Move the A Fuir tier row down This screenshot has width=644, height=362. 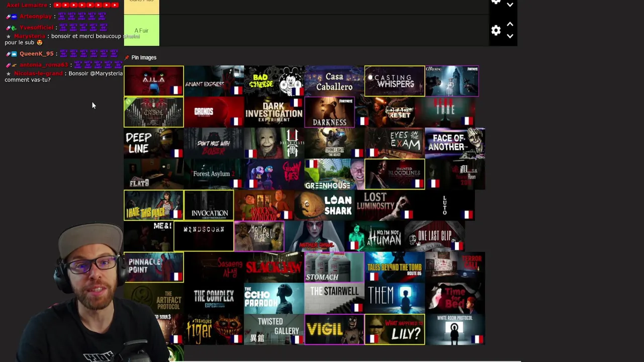point(510,36)
